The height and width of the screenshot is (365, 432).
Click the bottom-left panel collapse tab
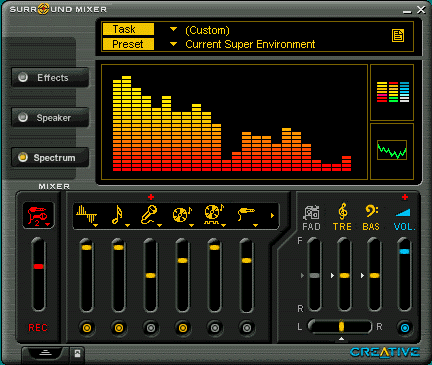point(45,353)
